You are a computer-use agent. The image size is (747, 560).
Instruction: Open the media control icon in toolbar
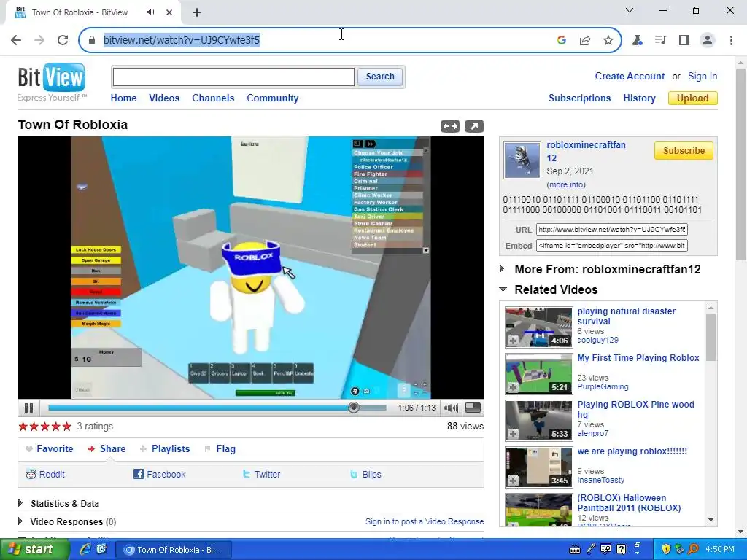tap(660, 40)
